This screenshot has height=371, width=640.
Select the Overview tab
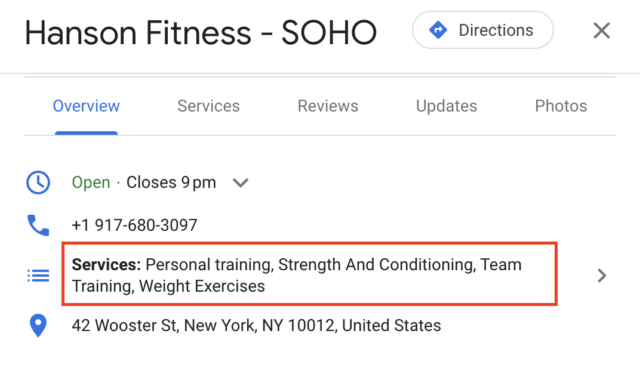point(86,106)
